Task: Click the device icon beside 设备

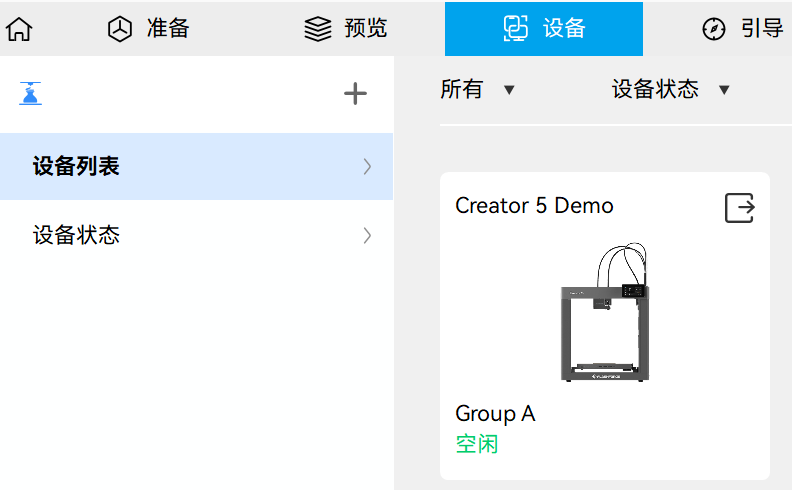Action: [x=515, y=28]
